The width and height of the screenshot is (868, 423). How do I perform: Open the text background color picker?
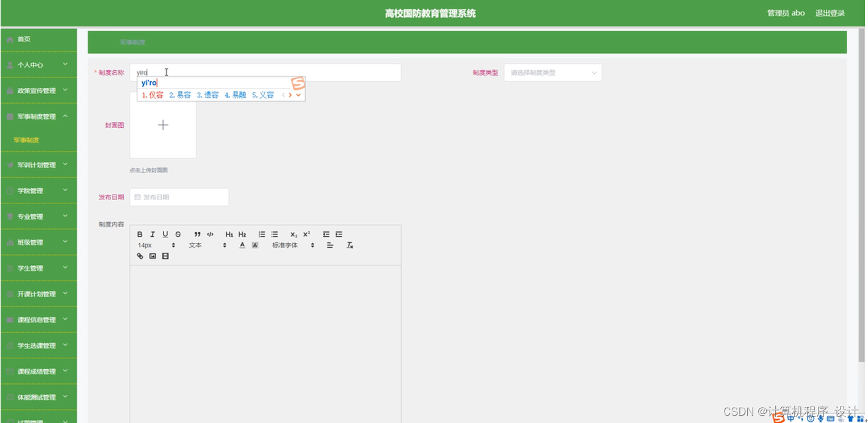pos(255,245)
